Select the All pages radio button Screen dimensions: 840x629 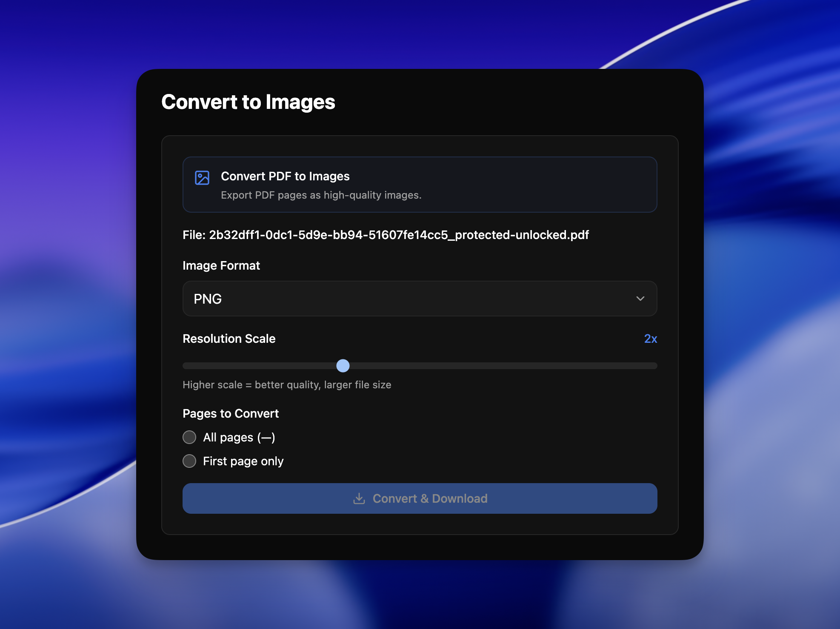189,437
